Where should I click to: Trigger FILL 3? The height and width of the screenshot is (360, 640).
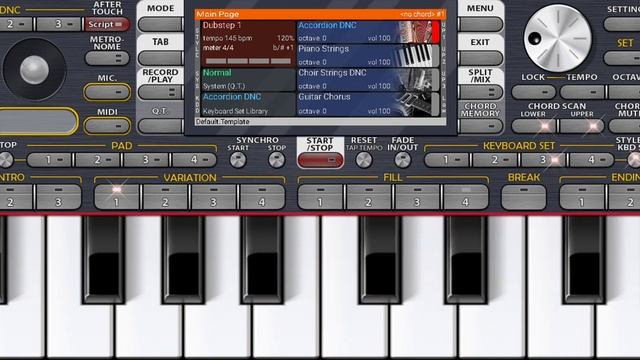coord(417,198)
